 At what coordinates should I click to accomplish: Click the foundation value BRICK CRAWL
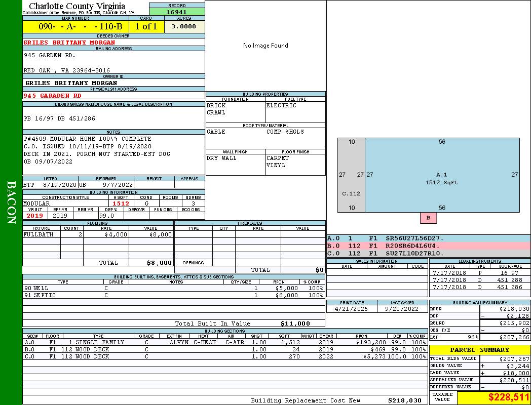click(216, 109)
